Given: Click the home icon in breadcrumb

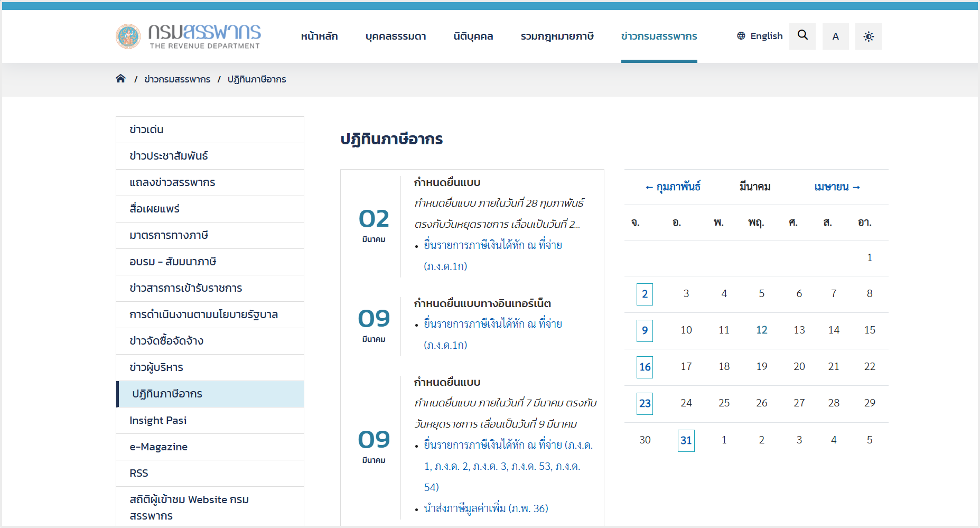Looking at the screenshot, I should [120, 79].
